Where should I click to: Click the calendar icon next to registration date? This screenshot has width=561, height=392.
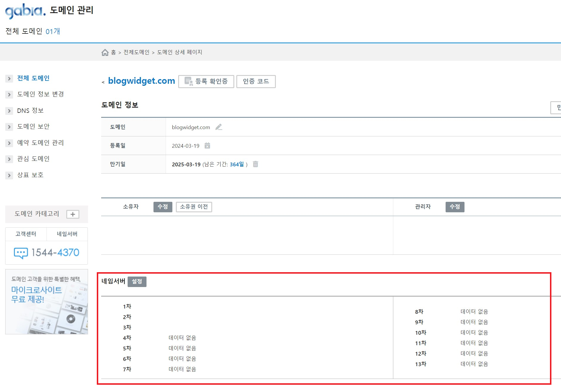pos(207,146)
